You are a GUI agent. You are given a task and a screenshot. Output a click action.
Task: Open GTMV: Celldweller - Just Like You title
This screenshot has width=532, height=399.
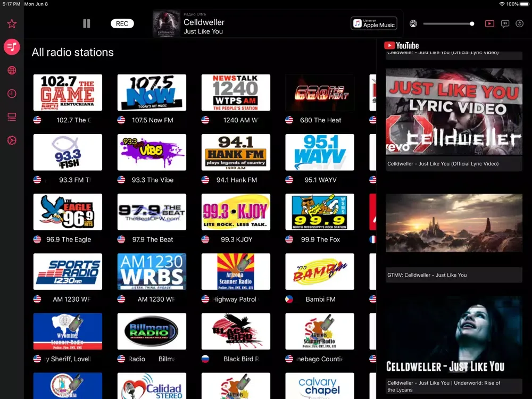coord(427,275)
